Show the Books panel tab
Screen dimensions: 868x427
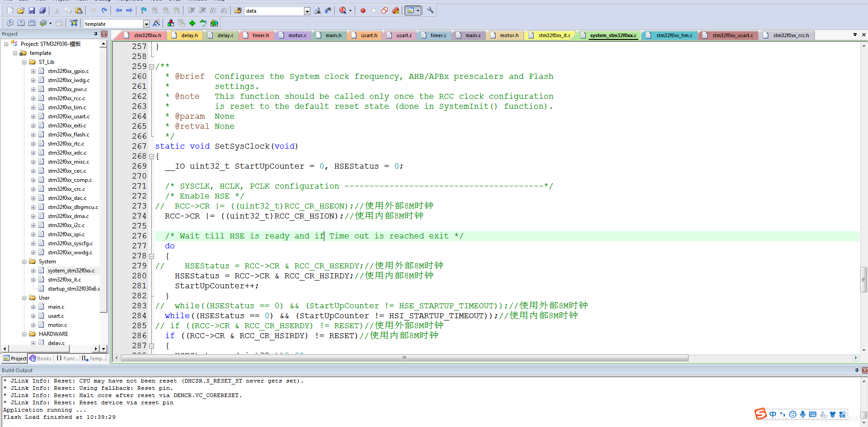[40, 359]
